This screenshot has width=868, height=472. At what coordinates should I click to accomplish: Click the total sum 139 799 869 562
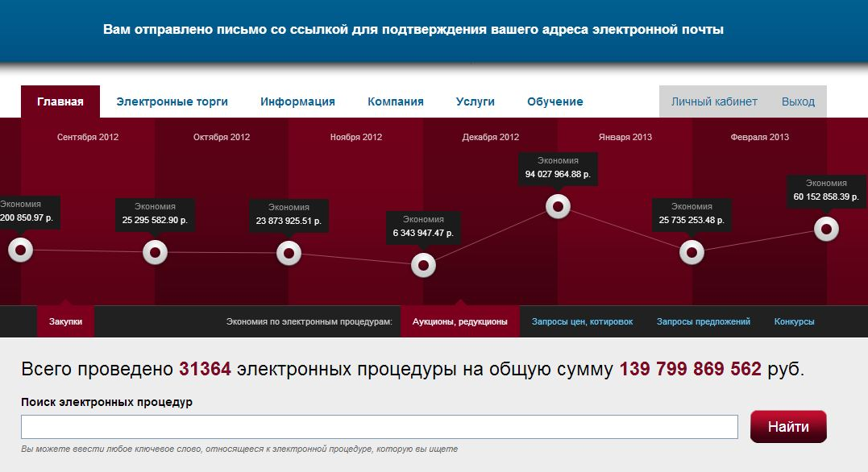pos(691,369)
